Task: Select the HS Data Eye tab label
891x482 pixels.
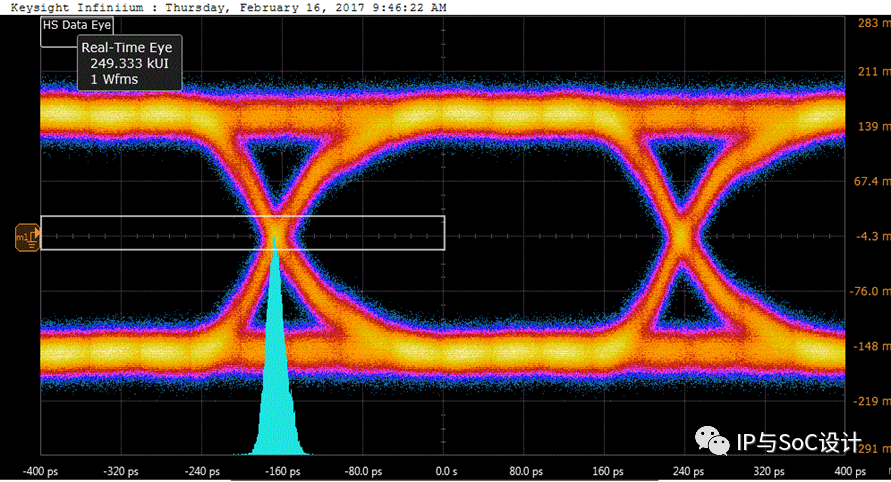Action: [77, 25]
